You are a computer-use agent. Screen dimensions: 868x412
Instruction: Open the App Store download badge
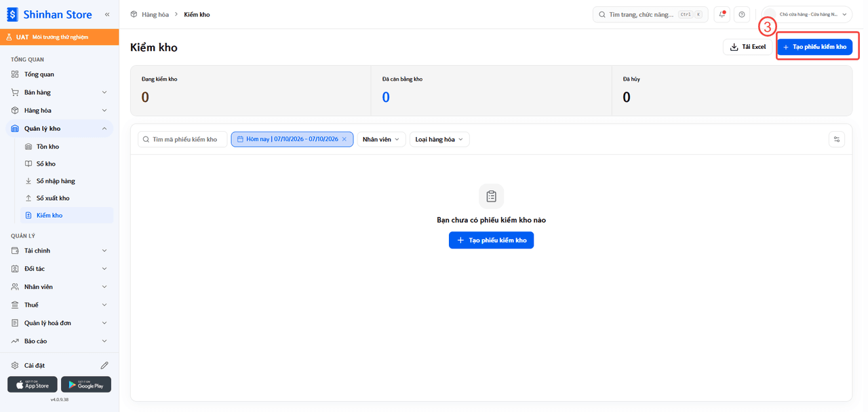coord(33,385)
